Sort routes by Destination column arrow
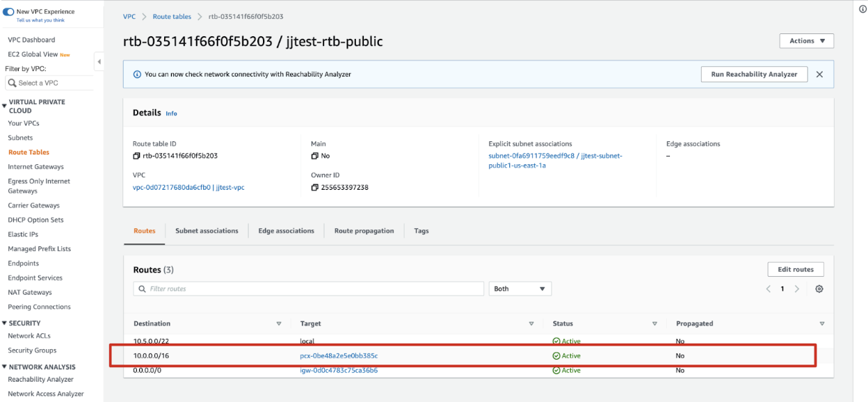 point(279,323)
